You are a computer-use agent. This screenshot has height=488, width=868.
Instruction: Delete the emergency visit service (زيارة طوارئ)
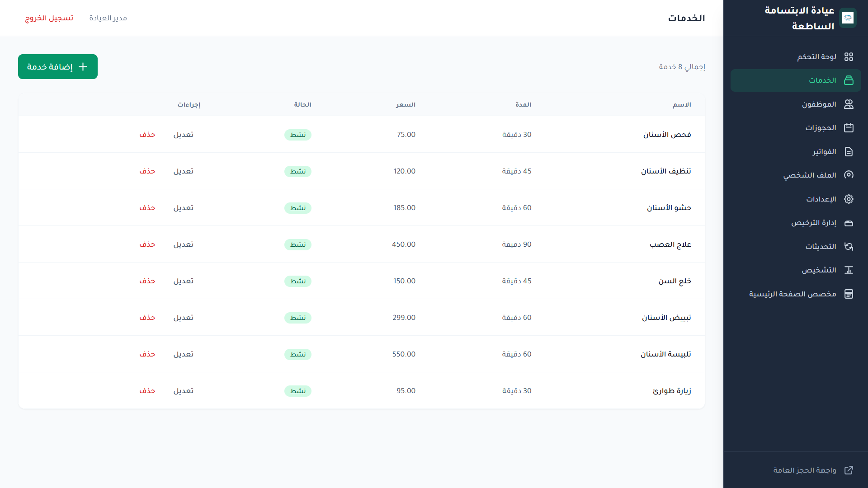(147, 391)
